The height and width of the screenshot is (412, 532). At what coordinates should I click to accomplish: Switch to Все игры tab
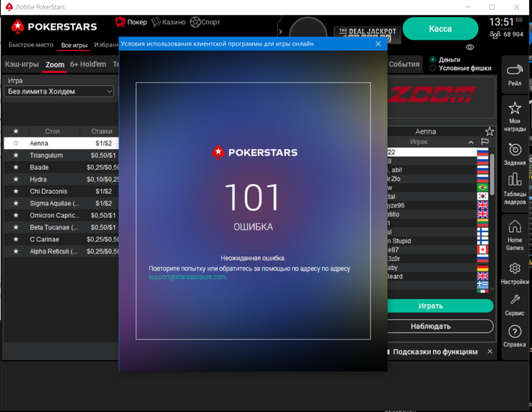click(74, 45)
